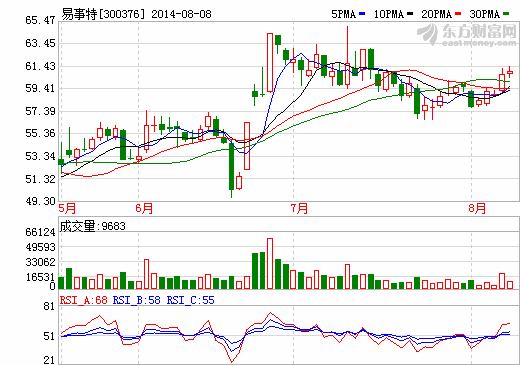Click the 10PMA legend label
This screenshot has height=365, width=520.
click(x=389, y=14)
